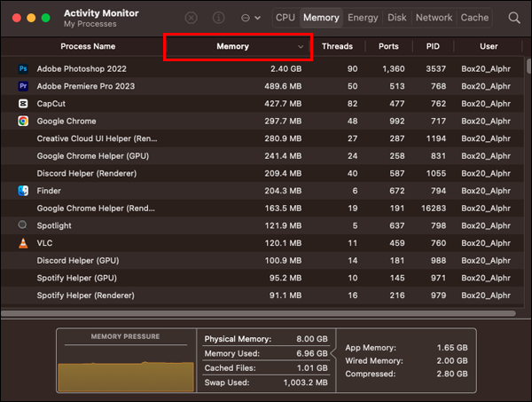Select the Adobe Photoshop 2022 row name

tap(82, 69)
